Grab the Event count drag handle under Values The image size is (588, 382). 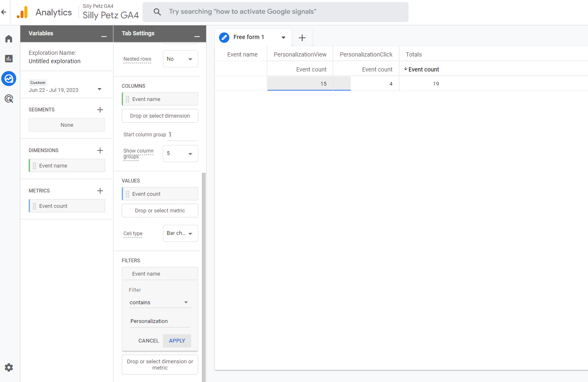(x=128, y=194)
